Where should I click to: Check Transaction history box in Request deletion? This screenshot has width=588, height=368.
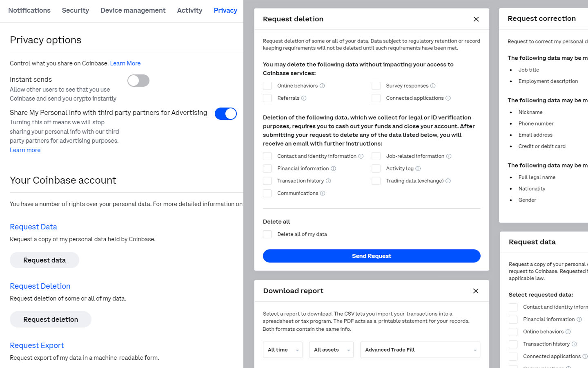(267, 181)
